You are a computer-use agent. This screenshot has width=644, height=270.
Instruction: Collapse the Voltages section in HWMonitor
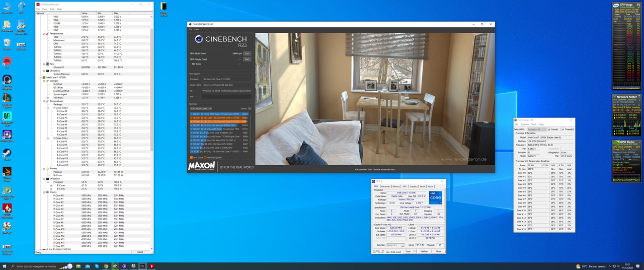(44, 81)
